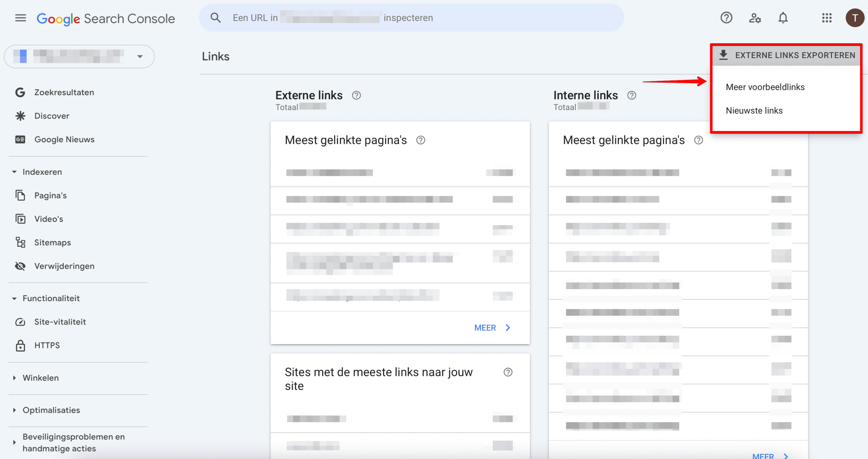
Task: Click the Links page heading
Action: coord(216,56)
